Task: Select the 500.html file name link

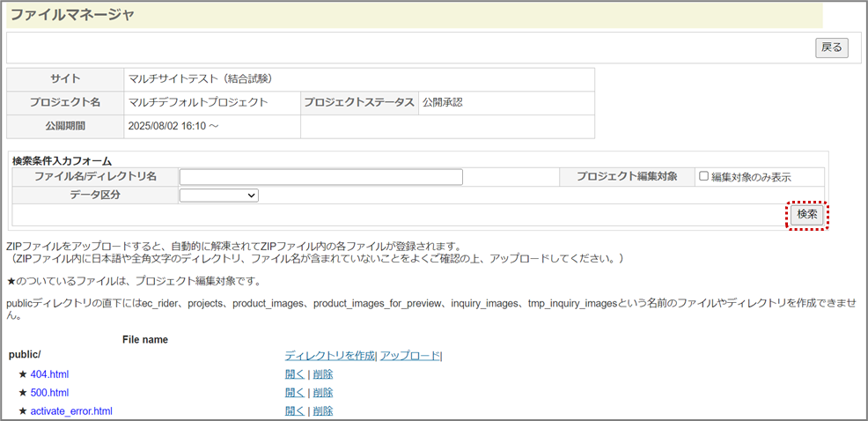Action: point(49,393)
